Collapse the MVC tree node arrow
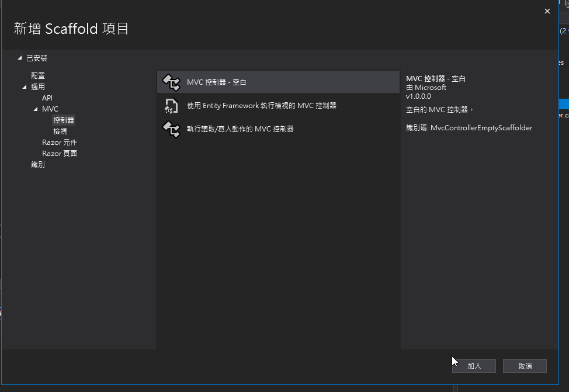569x392 pixels. (x=36, y=109)
